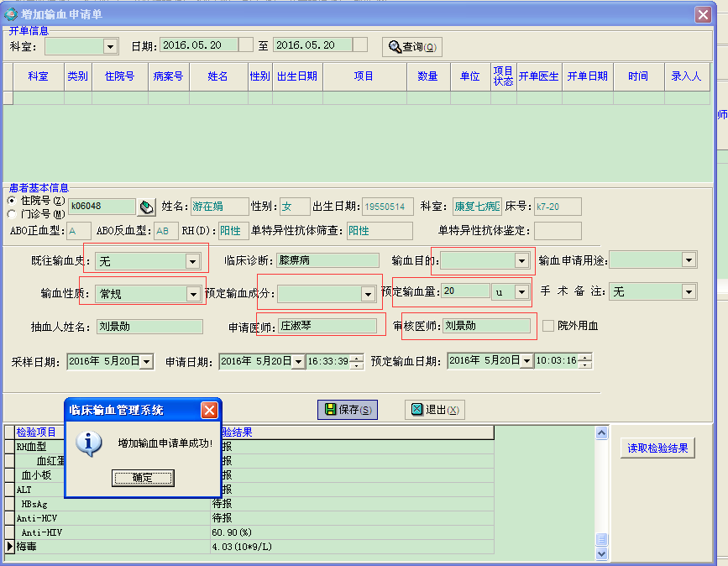Click the 科室 column header in the grid
Screen dimensions: 728x566
click(38, 76)
